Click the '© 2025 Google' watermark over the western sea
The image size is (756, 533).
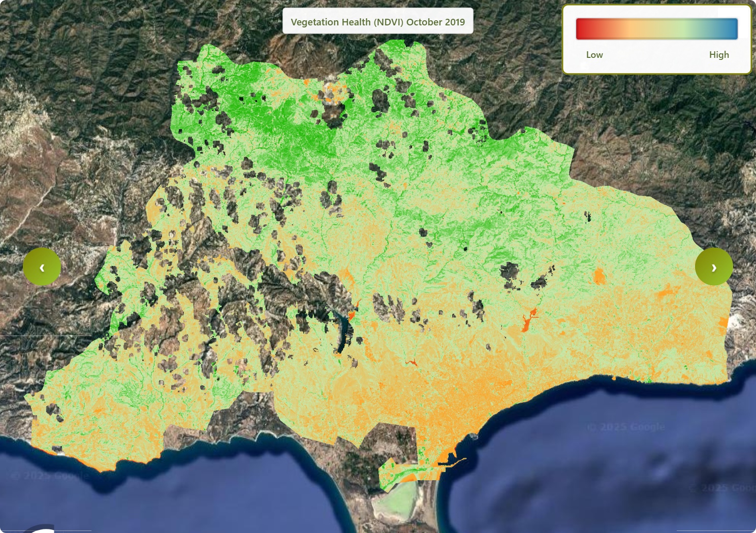(50, 476)
